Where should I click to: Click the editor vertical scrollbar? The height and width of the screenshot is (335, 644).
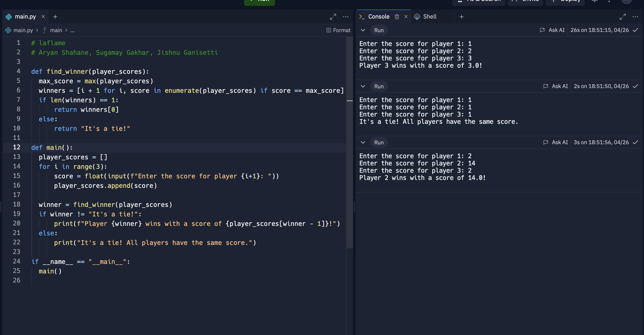click(x=350, y=150)
